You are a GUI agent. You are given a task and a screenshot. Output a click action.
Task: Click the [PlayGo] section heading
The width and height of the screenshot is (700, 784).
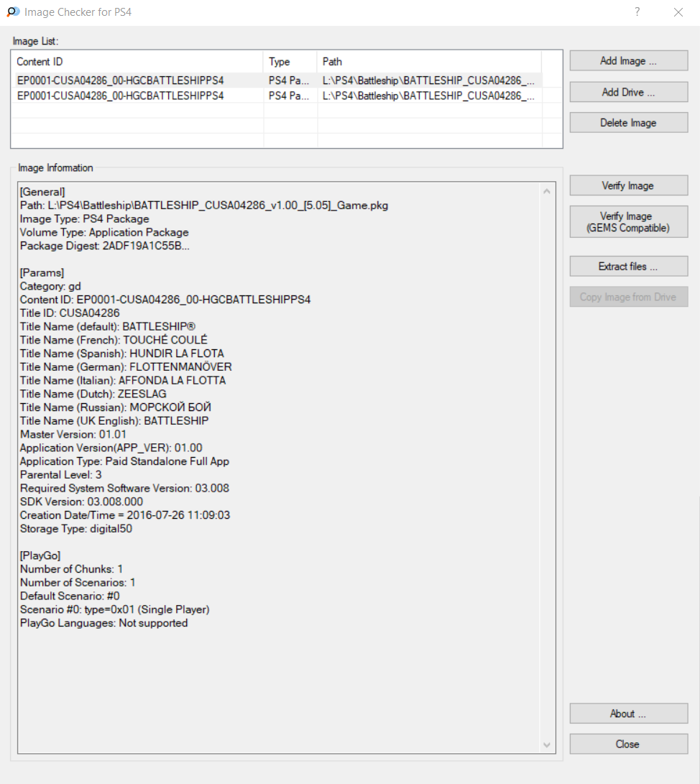tap(40, 555)
